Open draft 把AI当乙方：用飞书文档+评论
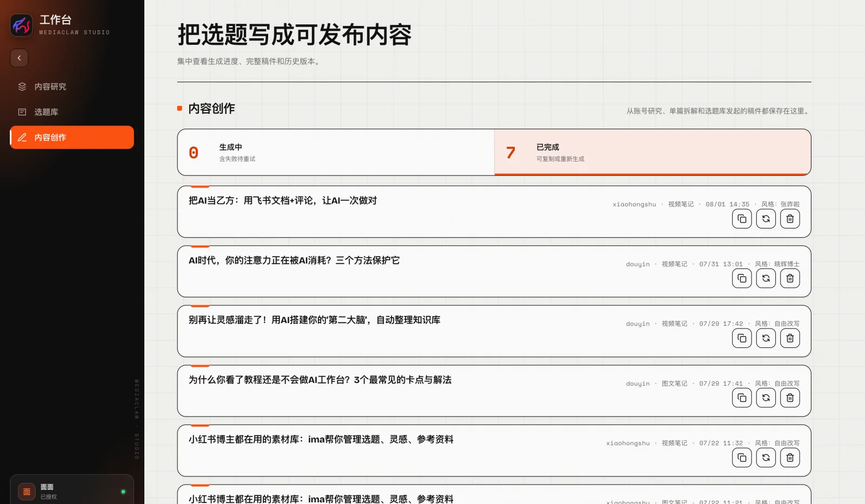Viewport: 865px width, 504px height. point(494,212)
